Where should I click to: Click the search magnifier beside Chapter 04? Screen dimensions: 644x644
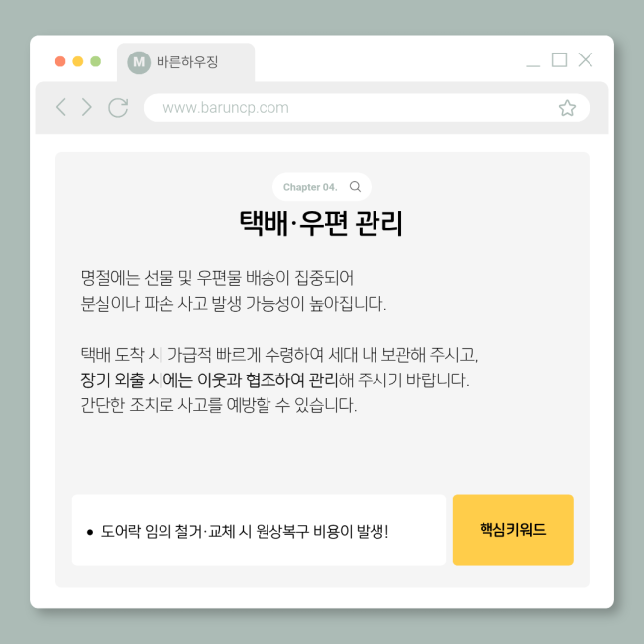(355, 187)
